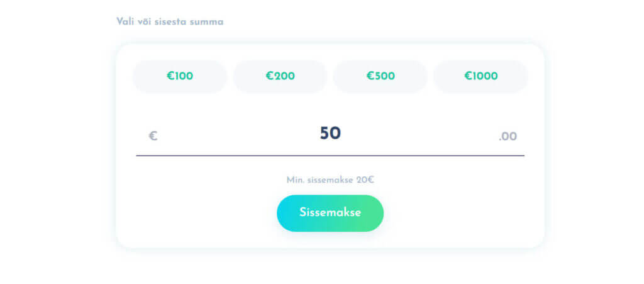This screenshot has width=644, height=284.
Task: Focus the amount field showing 50
Action: [330, 134]
